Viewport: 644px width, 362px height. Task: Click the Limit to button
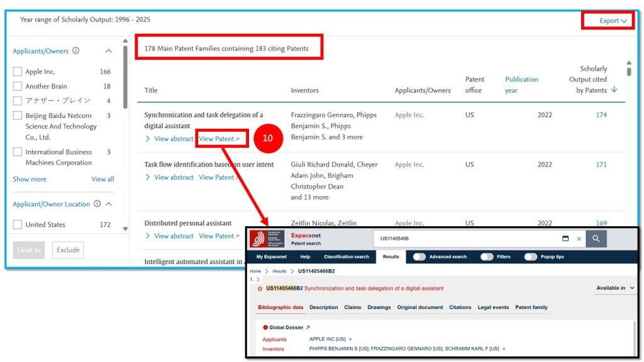29,250
